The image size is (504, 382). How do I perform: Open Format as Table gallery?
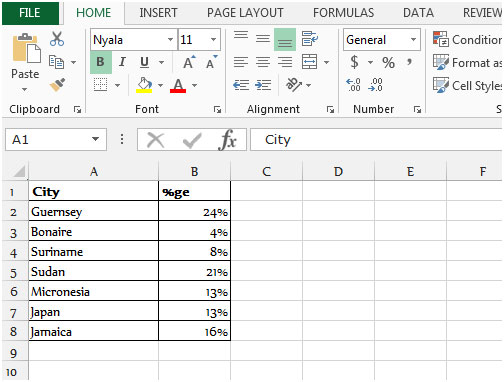point(467,63)
